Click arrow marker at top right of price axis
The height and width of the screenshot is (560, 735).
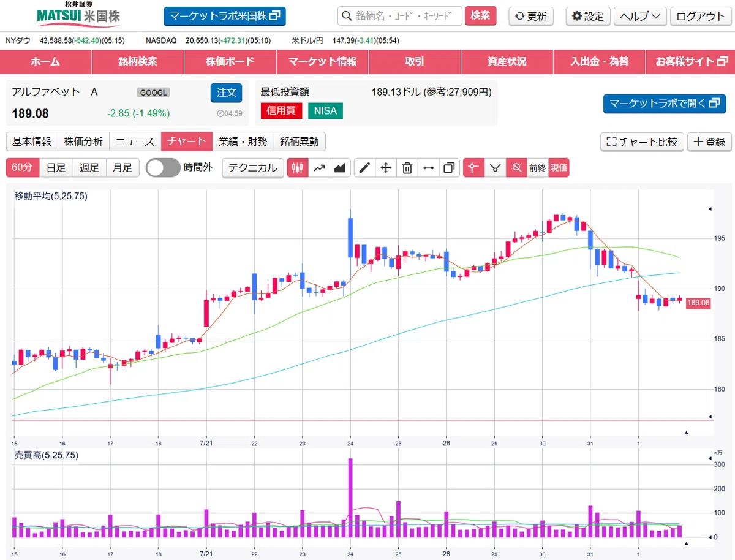pos(709,210)
